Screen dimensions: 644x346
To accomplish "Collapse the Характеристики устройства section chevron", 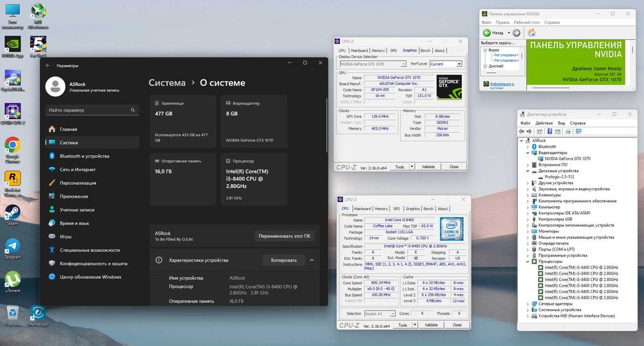I will tap(312, 260).
